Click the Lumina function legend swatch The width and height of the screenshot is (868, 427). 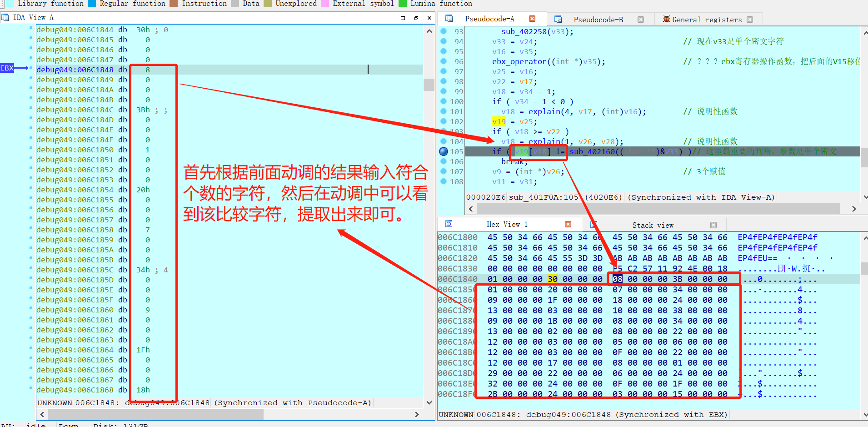[403, 4]
